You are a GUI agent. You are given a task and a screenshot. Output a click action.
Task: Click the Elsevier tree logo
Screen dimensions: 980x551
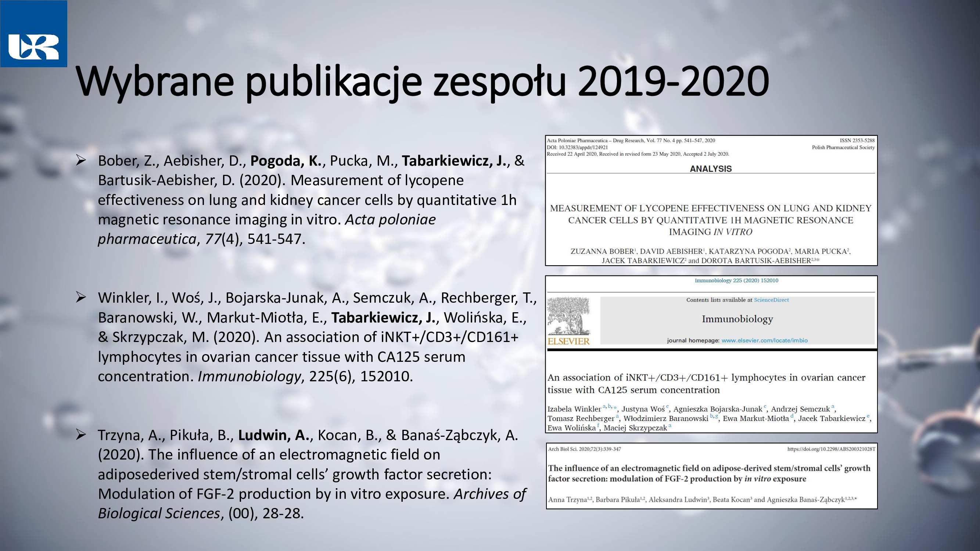(568, 316)
